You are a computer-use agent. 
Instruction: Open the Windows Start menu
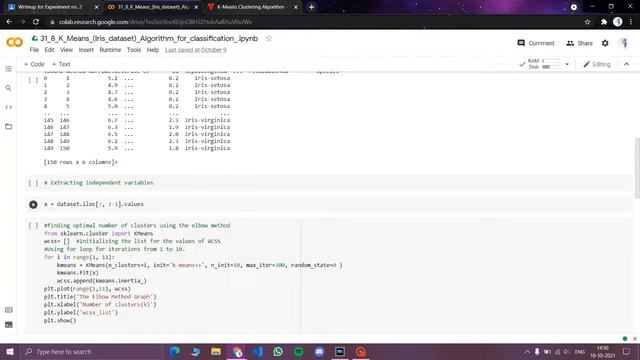coord(10,351)
